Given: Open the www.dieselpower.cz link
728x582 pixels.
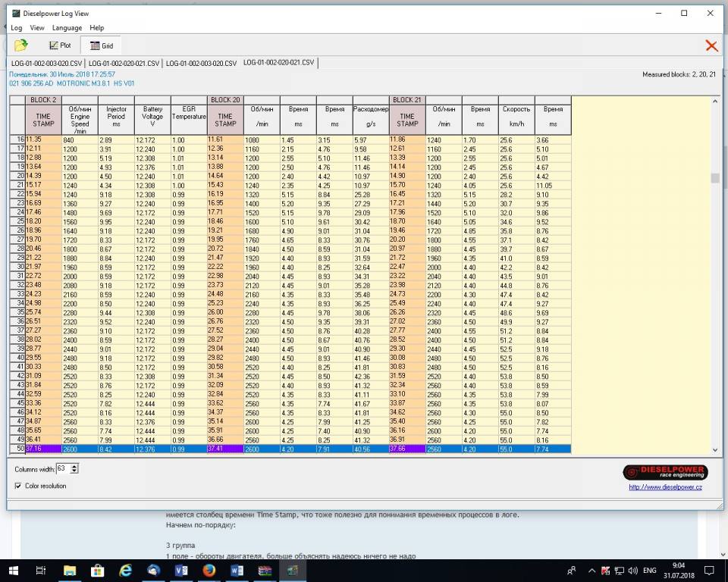Looking at the screenshot, I should pos(664,487).
